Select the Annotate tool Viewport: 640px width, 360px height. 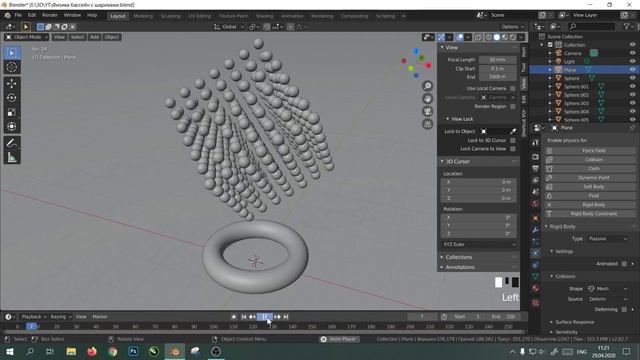tap(12, 143)
